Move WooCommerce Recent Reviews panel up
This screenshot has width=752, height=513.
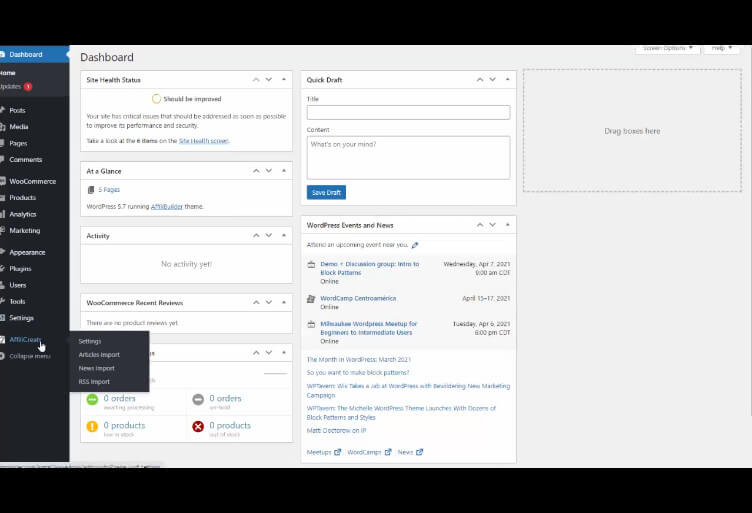click(256, 303)
